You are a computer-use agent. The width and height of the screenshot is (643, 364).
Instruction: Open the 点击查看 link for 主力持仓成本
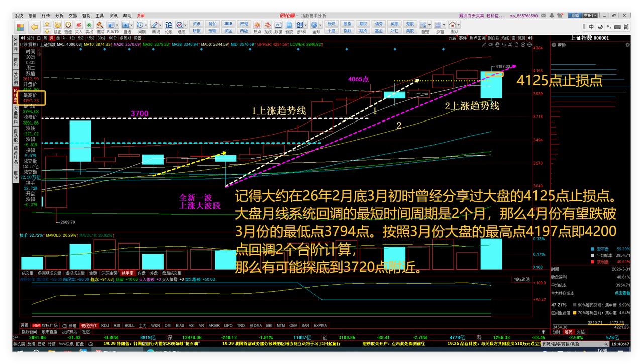(x=622, y=293)
